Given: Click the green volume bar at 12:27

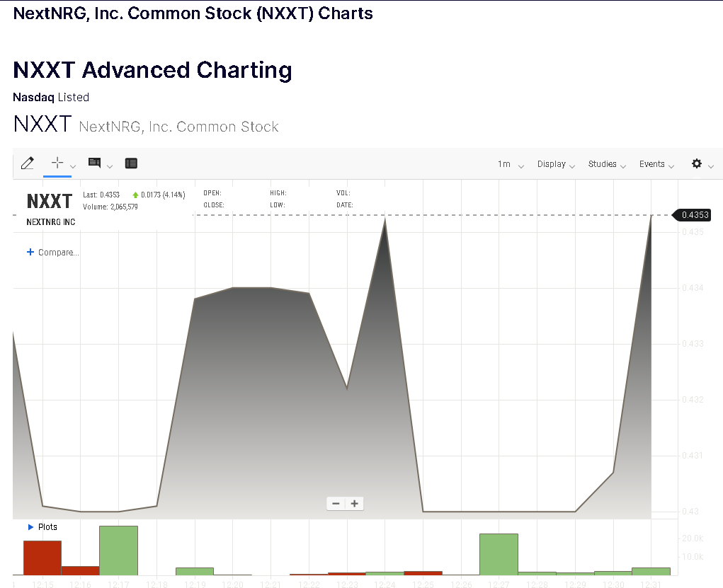Looking at the screenshot, I should pos(499,554).
